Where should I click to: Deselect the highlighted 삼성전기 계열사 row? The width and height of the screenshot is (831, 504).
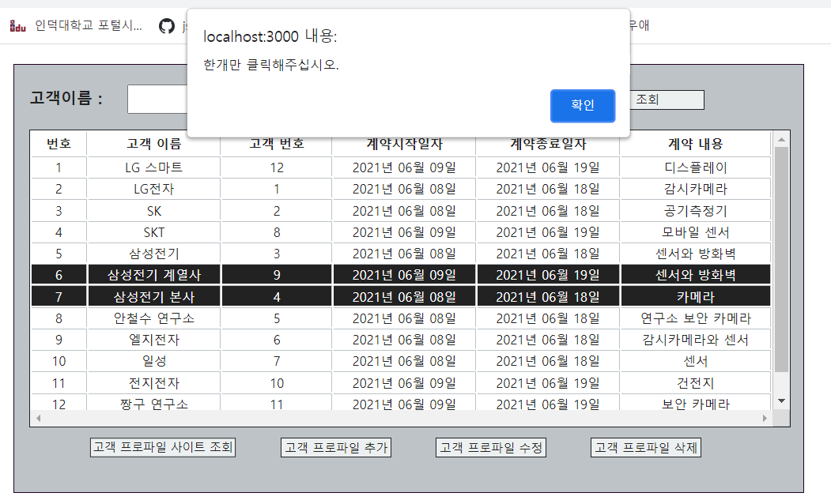pos(153,273)
